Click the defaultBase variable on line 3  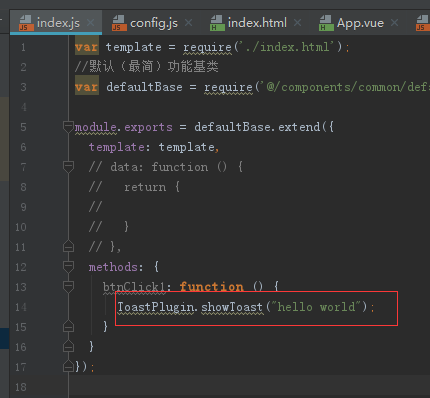coord(144,87)
